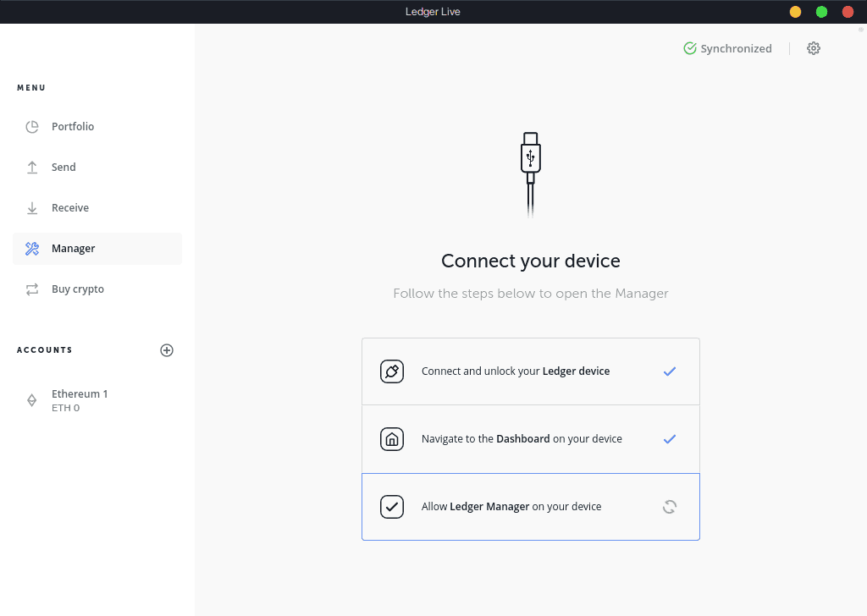
Task: Click the checkbox icon in Allow Ledger Manager step
Action: point(391,507)
